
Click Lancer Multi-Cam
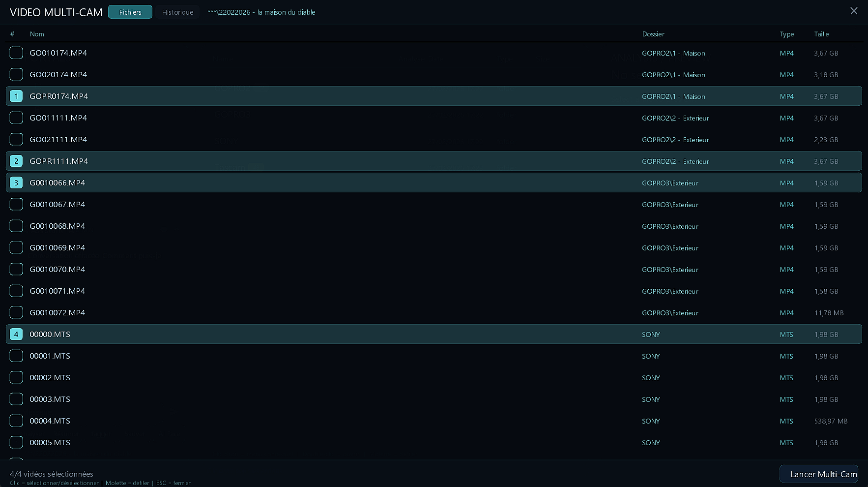coord(818,474)
